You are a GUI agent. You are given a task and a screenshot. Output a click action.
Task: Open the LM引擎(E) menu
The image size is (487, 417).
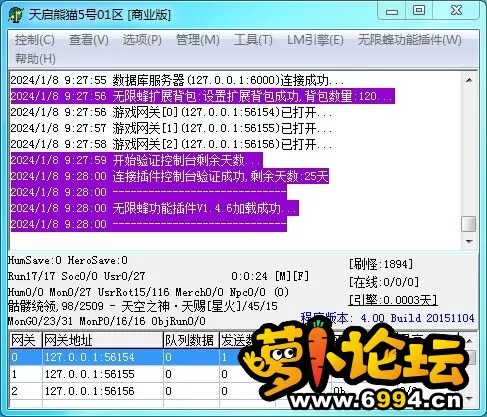315,40
